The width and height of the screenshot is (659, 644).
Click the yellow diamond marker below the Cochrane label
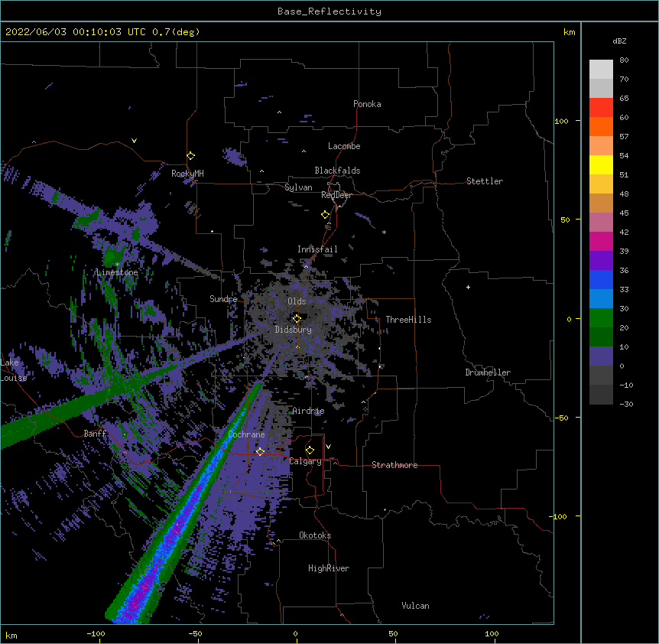260,452
